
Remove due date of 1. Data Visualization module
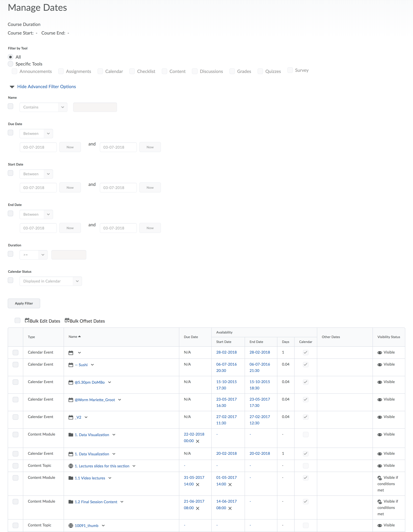(x=198, y=441)
